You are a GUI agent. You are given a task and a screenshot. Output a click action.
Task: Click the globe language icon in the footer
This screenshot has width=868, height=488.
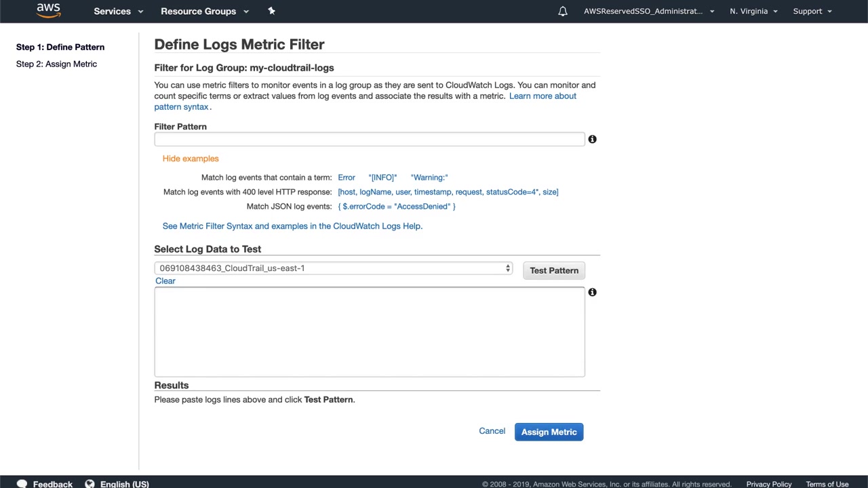(x=90, y=484)
